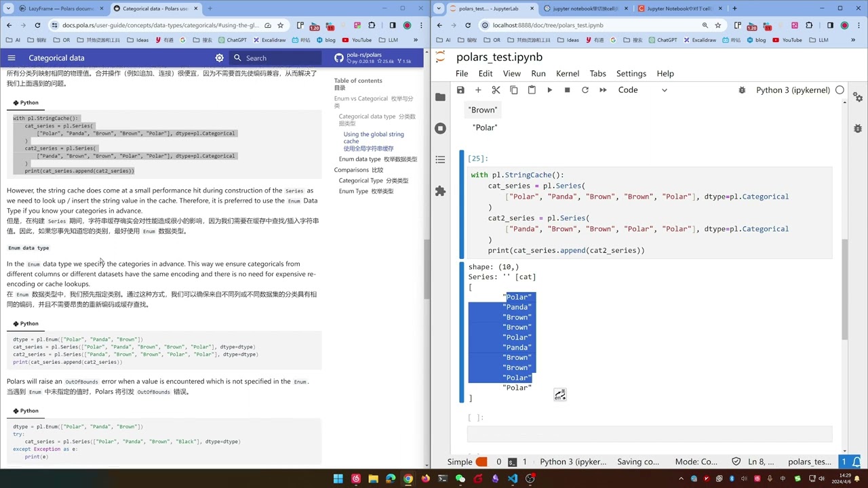
Task: Open the File menu in JupyterLab
Action: pyautogui.click(x=462, y=73)
